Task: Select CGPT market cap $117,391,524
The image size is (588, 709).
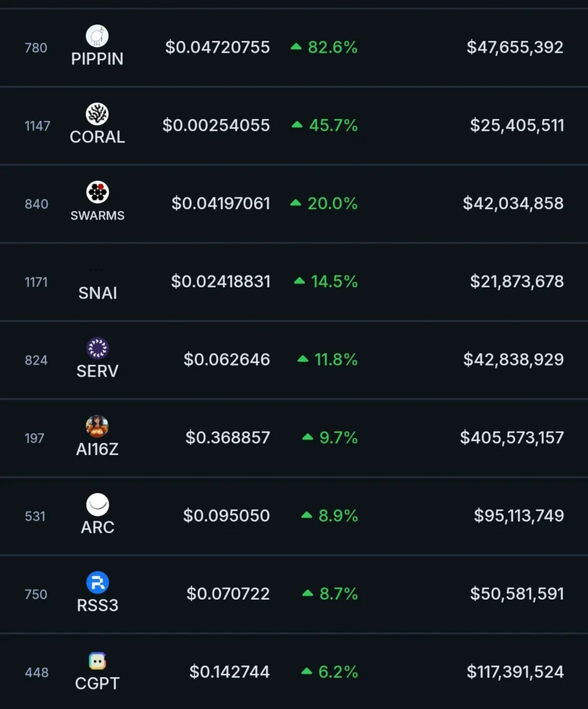Action: (x=515, y=672)
